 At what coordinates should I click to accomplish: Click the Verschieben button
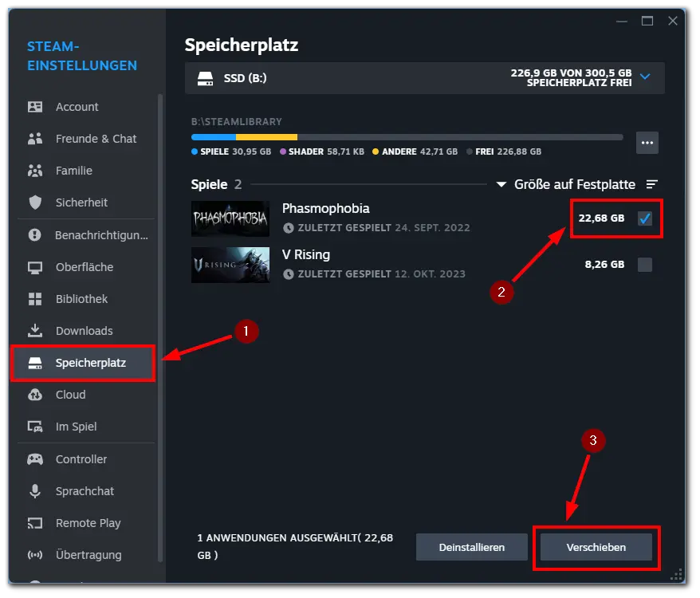[x=596, y=548]
